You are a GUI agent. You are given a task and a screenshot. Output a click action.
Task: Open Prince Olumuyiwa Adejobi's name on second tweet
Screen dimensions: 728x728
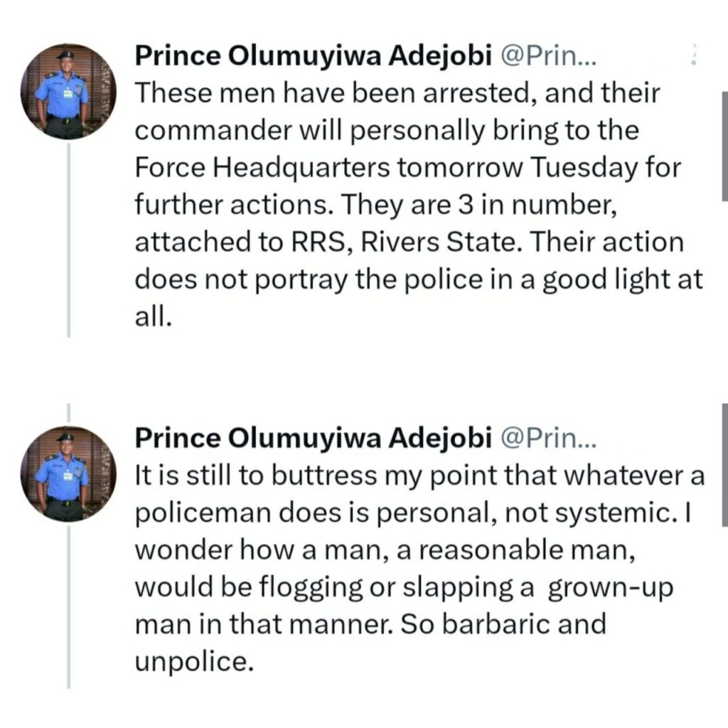pos(313,438)
